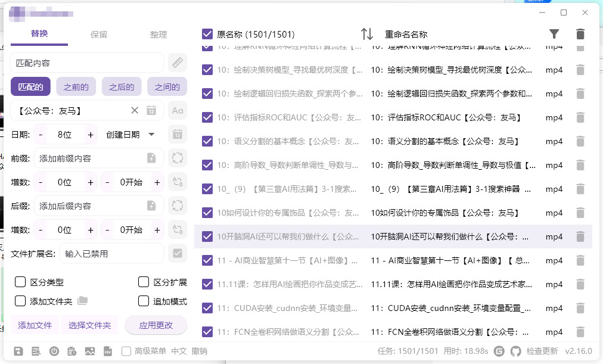
Task: Click the 任务: 1501/1501 status text
Action: pos(408,351)
